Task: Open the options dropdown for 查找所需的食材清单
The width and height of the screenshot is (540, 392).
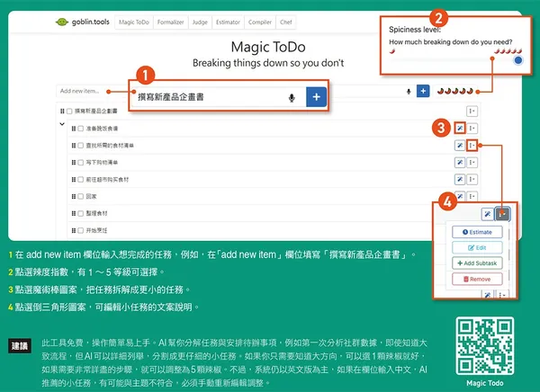Action: pyautogui.click(x=472, y=146)
